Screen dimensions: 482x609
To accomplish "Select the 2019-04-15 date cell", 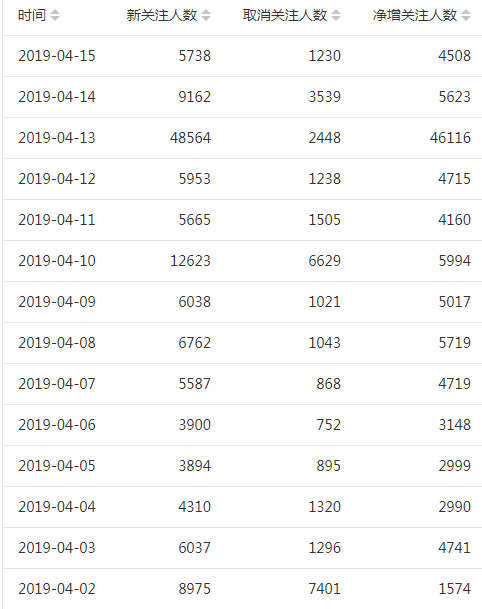I will 57,56.
